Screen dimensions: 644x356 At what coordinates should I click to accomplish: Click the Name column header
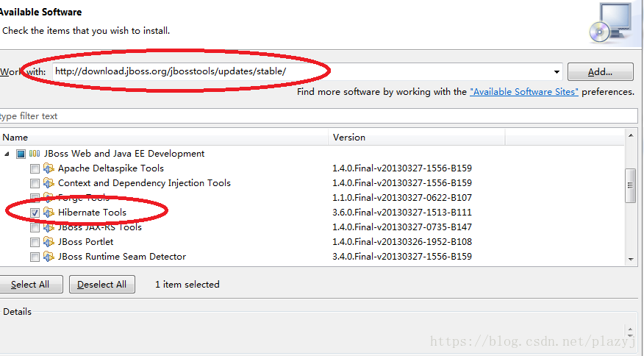click(164, 138)
